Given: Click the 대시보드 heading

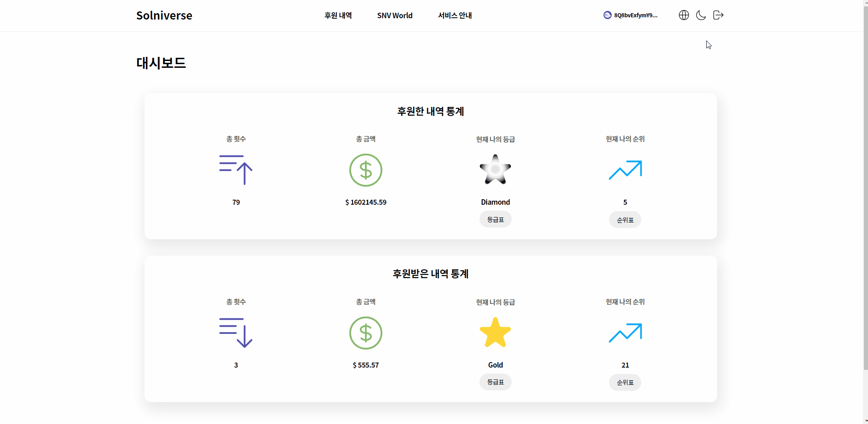Looking at the screenshot, I should 161,63.
